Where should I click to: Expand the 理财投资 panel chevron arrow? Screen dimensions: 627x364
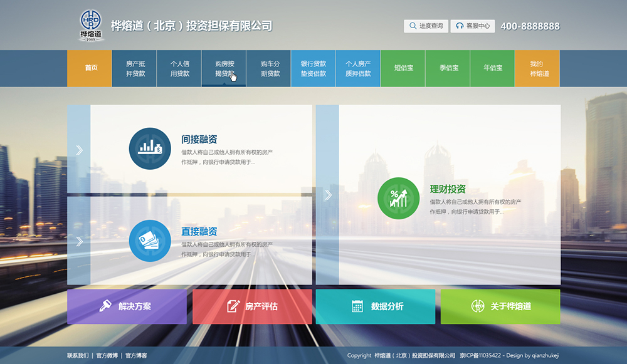click(327, 195)
